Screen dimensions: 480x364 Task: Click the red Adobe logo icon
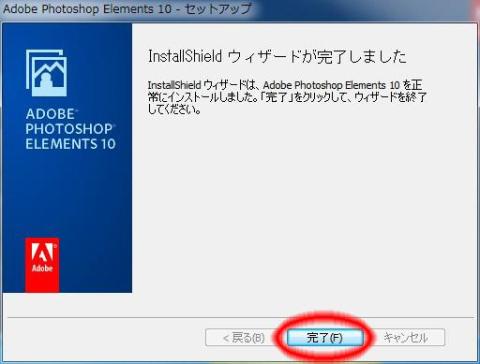tap(42, 265)
